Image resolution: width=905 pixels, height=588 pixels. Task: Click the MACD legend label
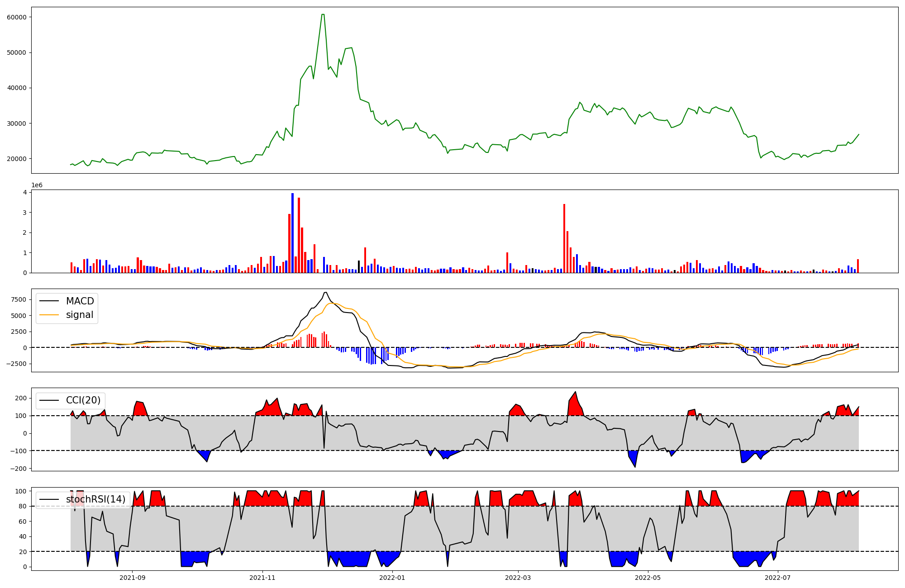(80, 301)
